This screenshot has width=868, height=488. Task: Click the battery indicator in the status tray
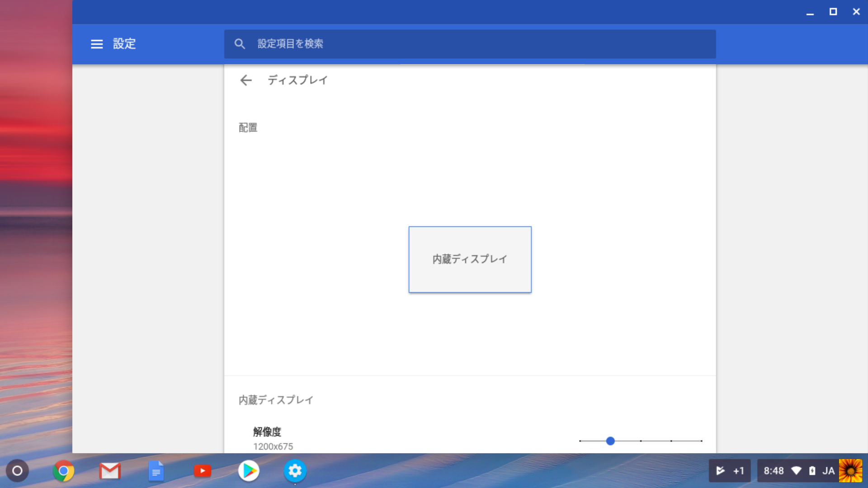click(x=812, y=470)
